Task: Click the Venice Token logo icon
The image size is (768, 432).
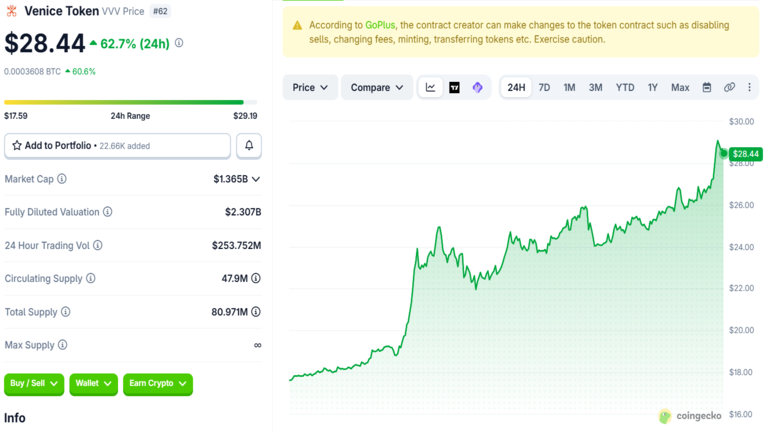Action: (11, 11)
